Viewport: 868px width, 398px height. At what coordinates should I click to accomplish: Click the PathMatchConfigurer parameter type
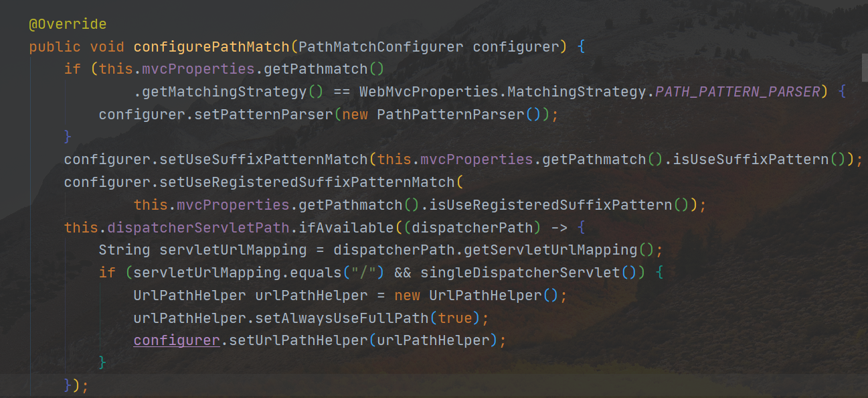point(381,47)
